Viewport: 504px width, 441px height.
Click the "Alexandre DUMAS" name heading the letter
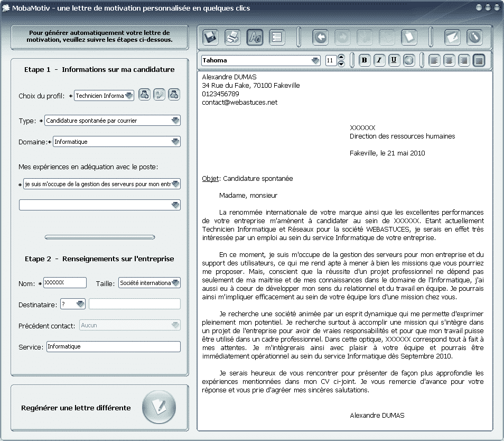pyautogui.click(x=229, y=77)
